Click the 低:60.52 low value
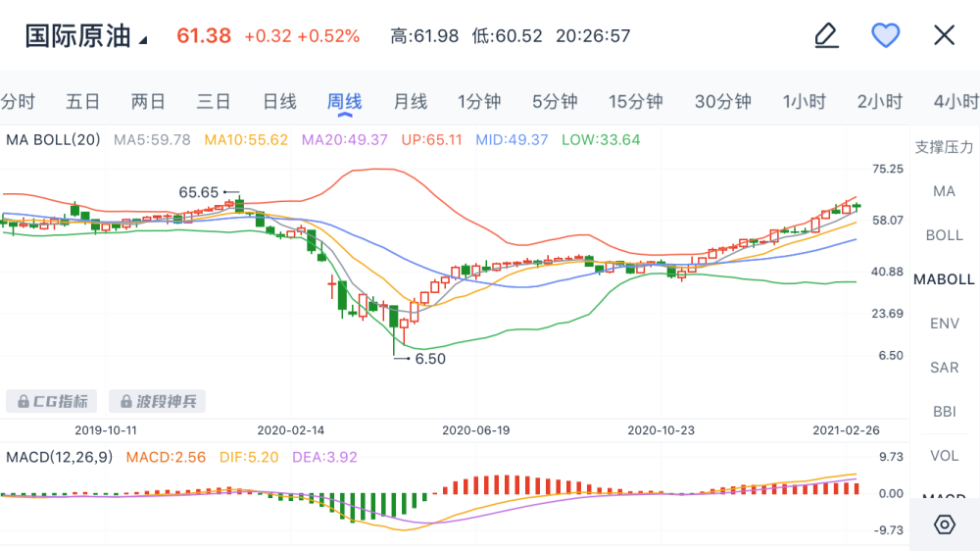 507,36
